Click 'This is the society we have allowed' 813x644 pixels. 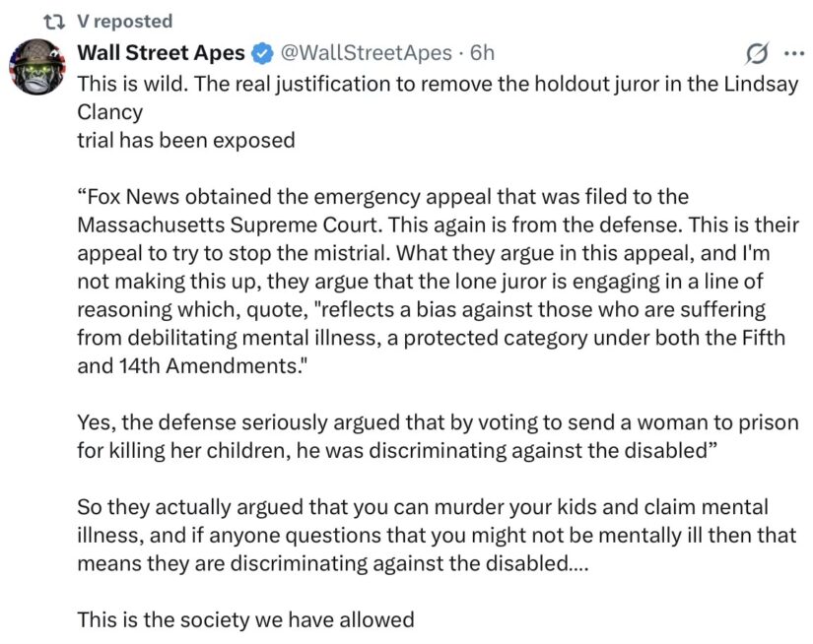click(x=245, y=619)
